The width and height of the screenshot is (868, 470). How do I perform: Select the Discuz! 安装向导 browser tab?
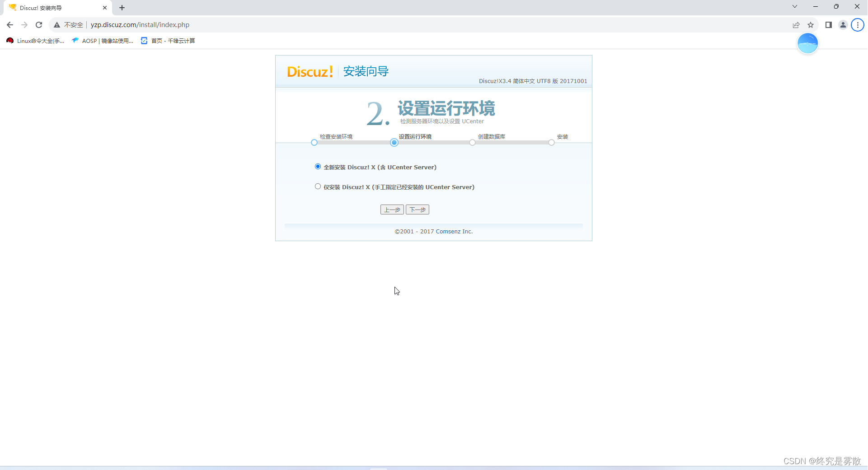pyautogui.click(x=58, y=8)
